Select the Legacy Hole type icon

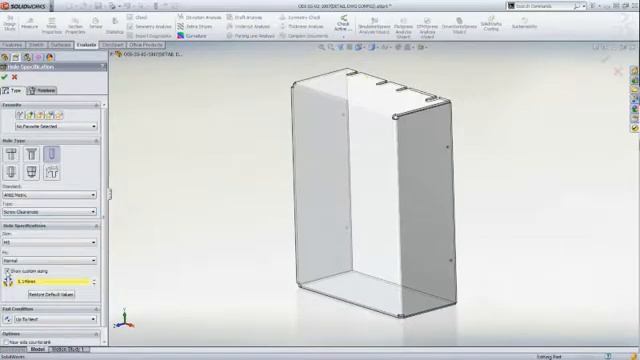click(x=51, y=172)
